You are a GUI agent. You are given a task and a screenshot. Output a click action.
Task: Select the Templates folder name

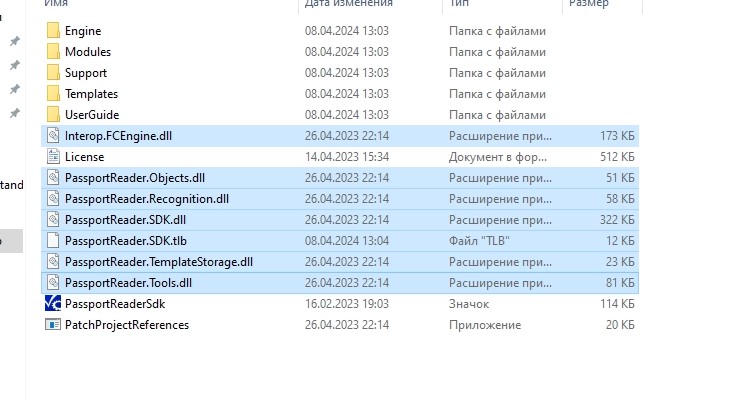(x=91, y=94)
